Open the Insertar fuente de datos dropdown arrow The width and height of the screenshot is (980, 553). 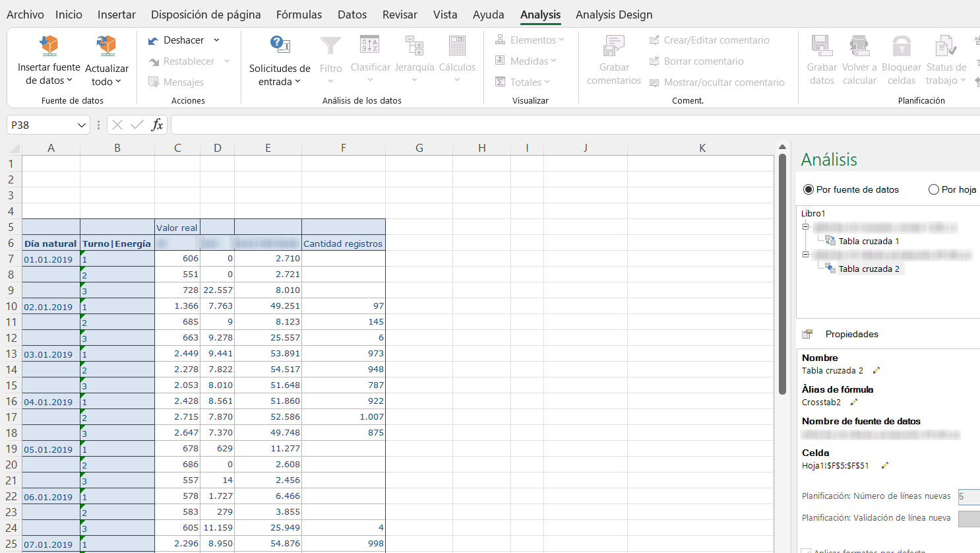(70, 81)
